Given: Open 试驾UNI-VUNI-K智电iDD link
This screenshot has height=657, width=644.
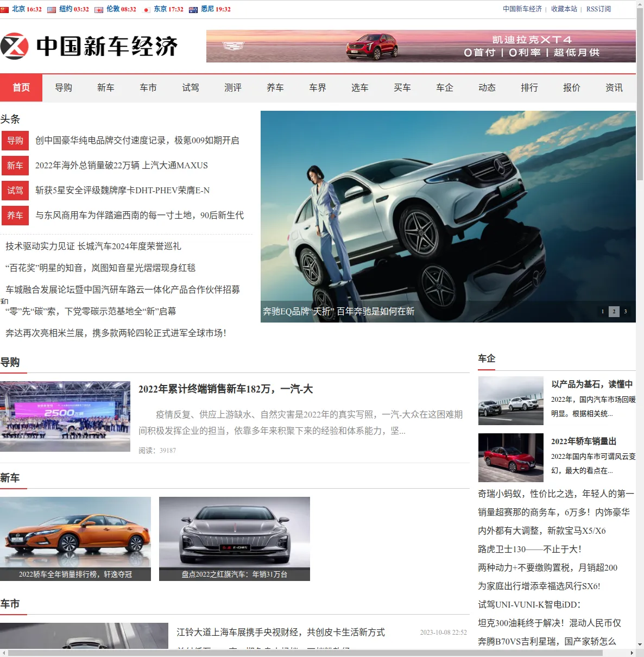Looking at the screenshot, I should point(529,605).
